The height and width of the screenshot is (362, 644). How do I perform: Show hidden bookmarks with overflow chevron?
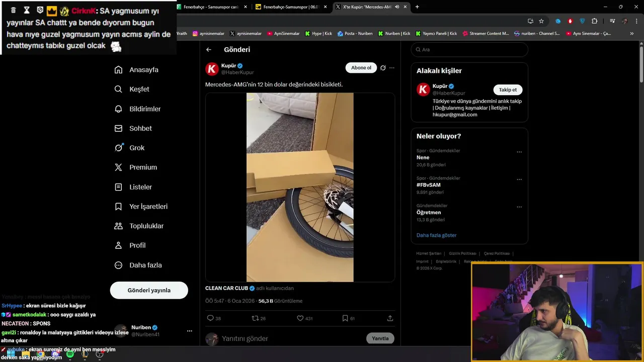pyautogui.click(x=632, y=34)
